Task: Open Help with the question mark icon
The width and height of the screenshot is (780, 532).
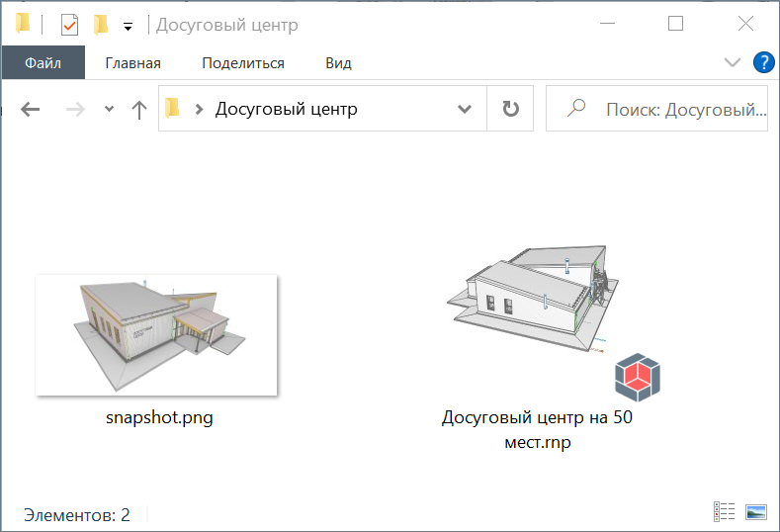Action: coord(763,62)
